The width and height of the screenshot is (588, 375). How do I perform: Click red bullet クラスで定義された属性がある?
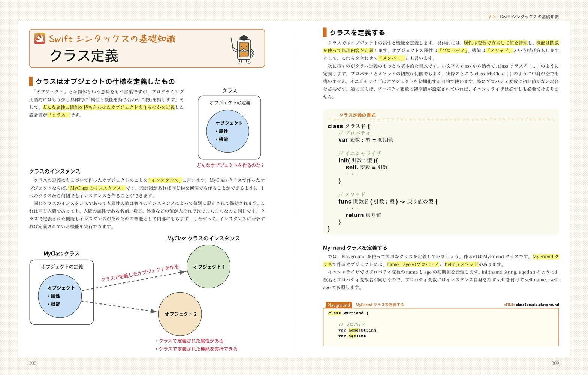click(x=189, y=341)
